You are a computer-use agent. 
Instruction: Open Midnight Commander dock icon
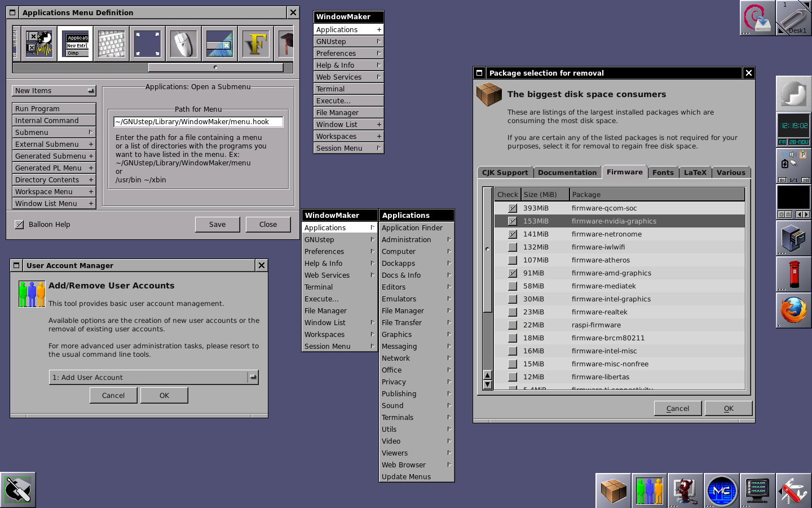coord(721,491)
